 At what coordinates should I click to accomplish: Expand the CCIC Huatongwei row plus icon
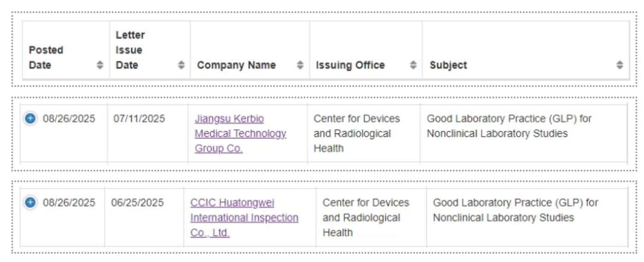pyautogui.click(x=30, y=203)
